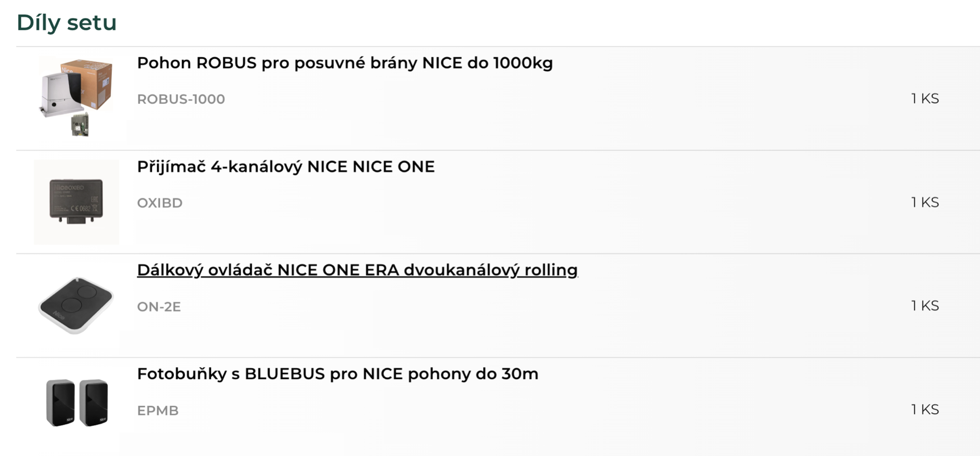
Task: Open the ON-2E remote control image
Action: [x=77, y=305]
